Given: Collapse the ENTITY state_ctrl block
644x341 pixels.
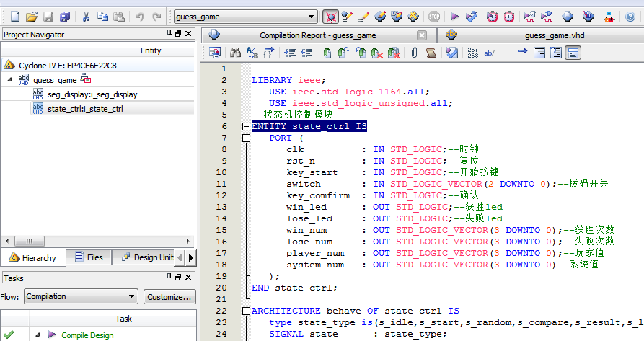Looking at the screenshot, I should [x=246, y=126].
